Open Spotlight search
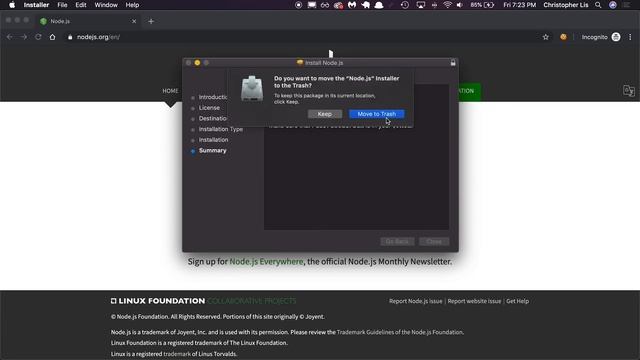Screen dimensions: 640x360 (598, 5)
